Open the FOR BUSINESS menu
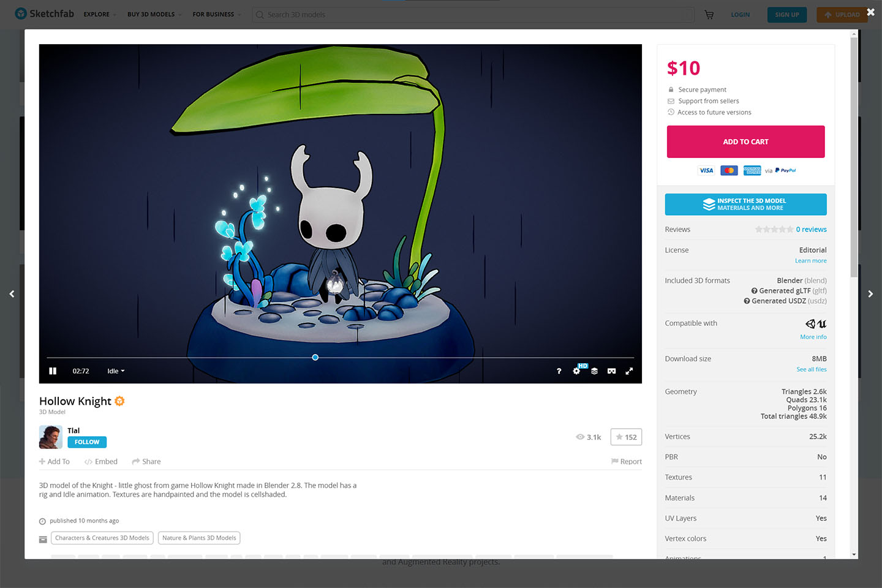Screen dimensions: 882x588 (217, 14)
